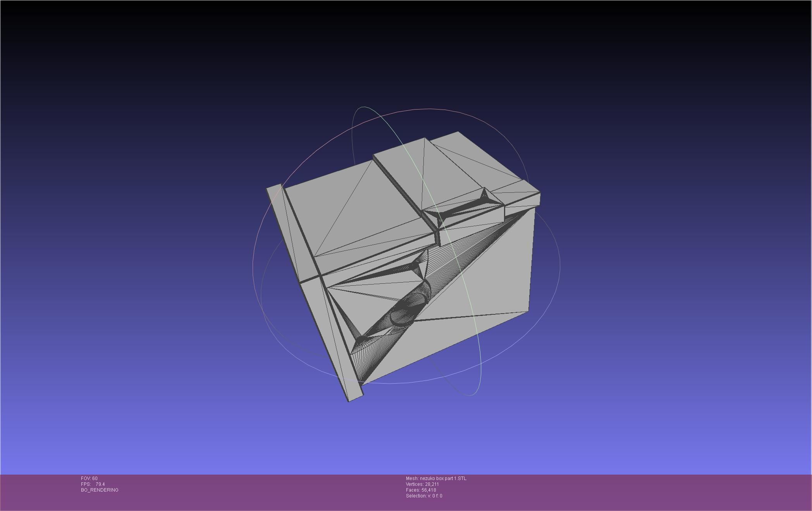Click the FPS: 79.4 readout

tap(93, 484)
